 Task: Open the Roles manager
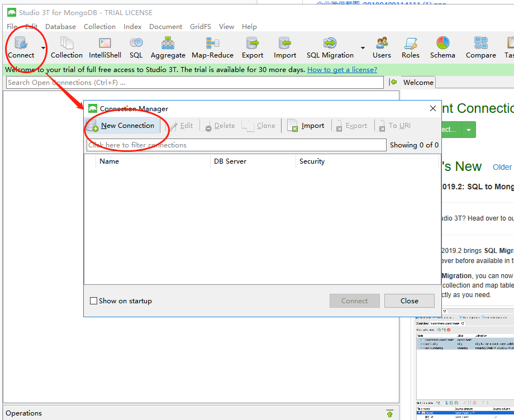(411, 47)
